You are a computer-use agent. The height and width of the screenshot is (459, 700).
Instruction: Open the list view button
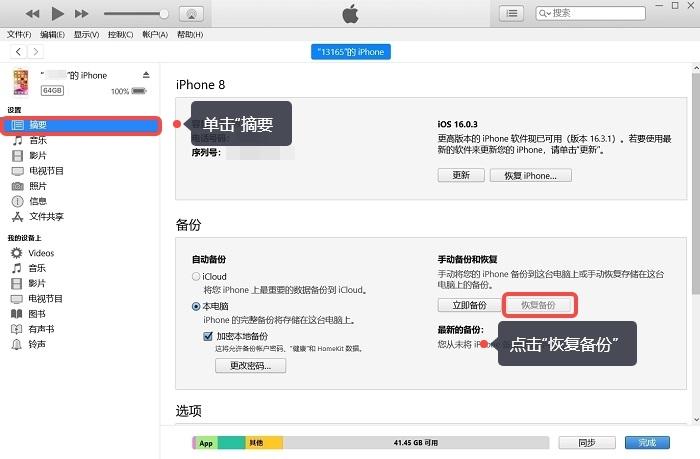pyautogui.click(x=511, y=13)
